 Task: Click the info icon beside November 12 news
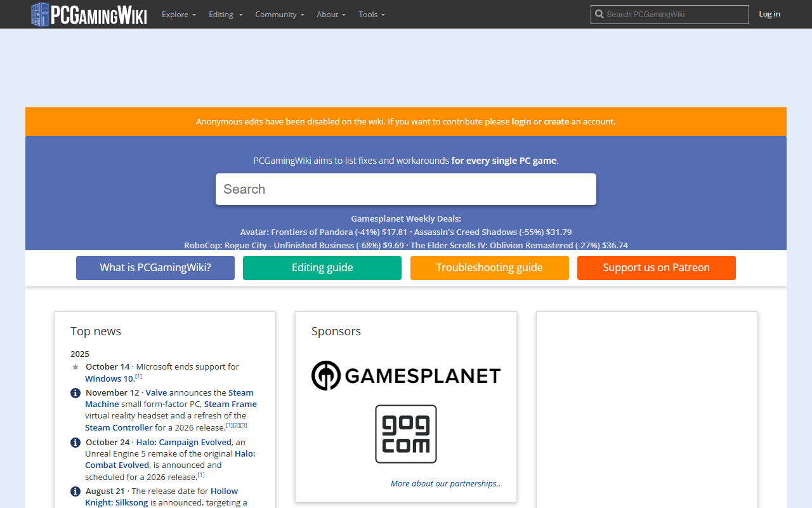pyautogui.click(x=75, y=393)
